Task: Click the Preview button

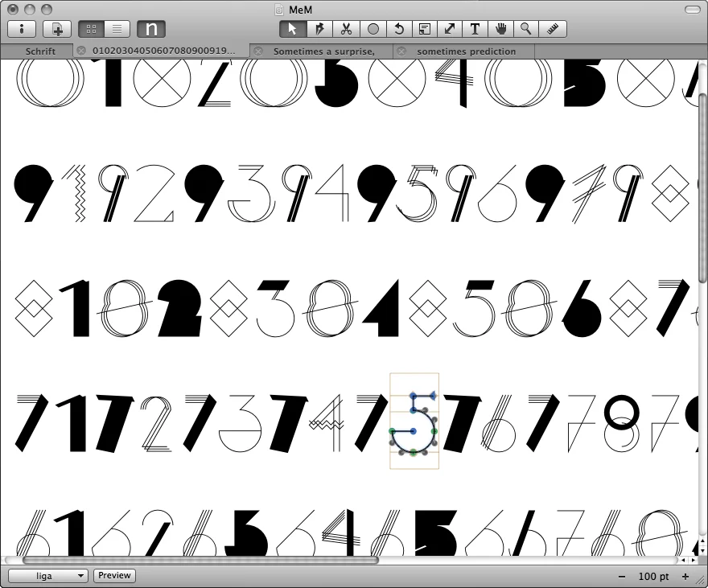Action: coord(114,576)
